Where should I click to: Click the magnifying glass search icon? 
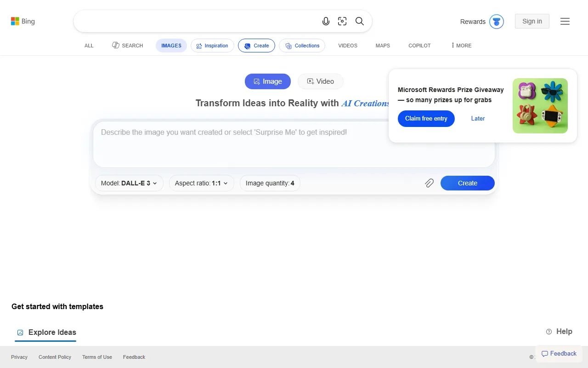coord(360,21)
